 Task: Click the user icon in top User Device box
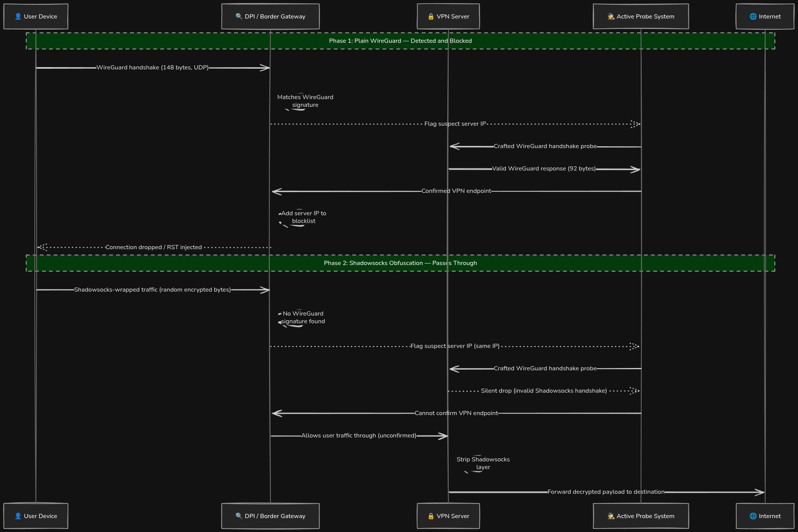click(18, 16)
